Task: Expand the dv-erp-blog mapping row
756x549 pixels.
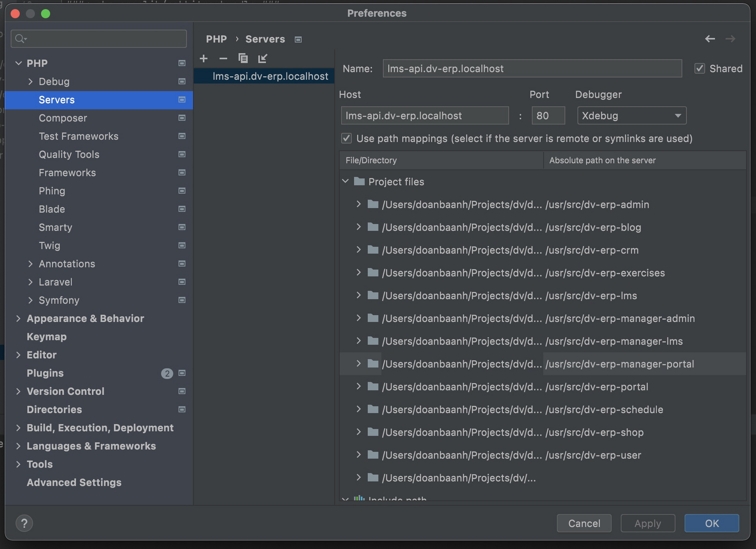Action: point(358,227)
